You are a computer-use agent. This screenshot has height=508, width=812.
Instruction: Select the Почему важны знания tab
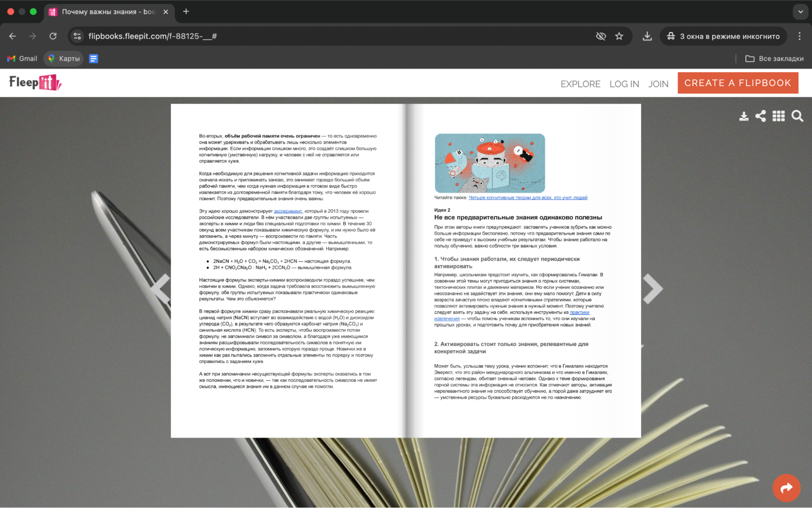point(110,12)
